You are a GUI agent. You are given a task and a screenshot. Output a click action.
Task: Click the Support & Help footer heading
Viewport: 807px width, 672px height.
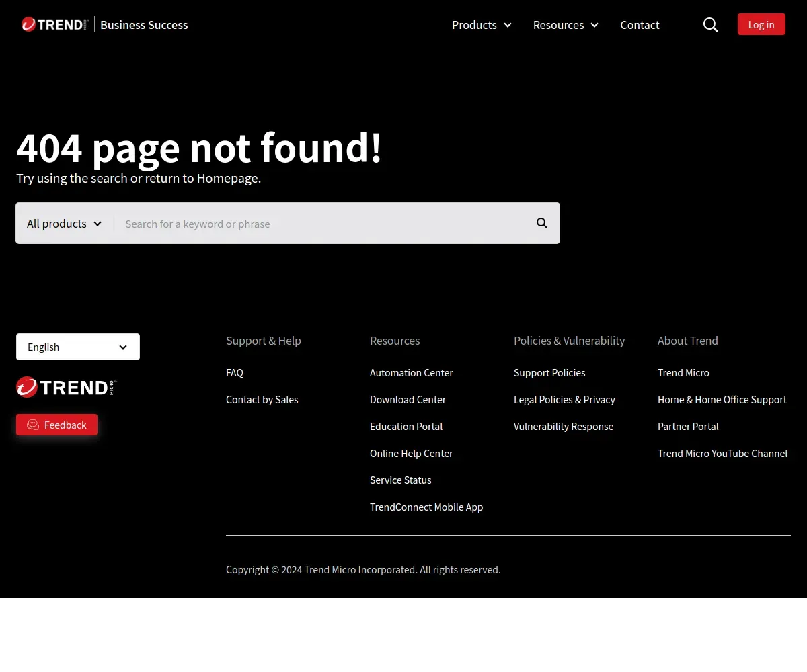[264, 341]
